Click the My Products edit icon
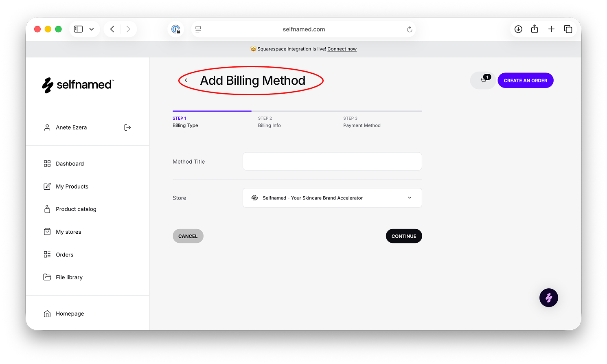 [x=47, y=186]
